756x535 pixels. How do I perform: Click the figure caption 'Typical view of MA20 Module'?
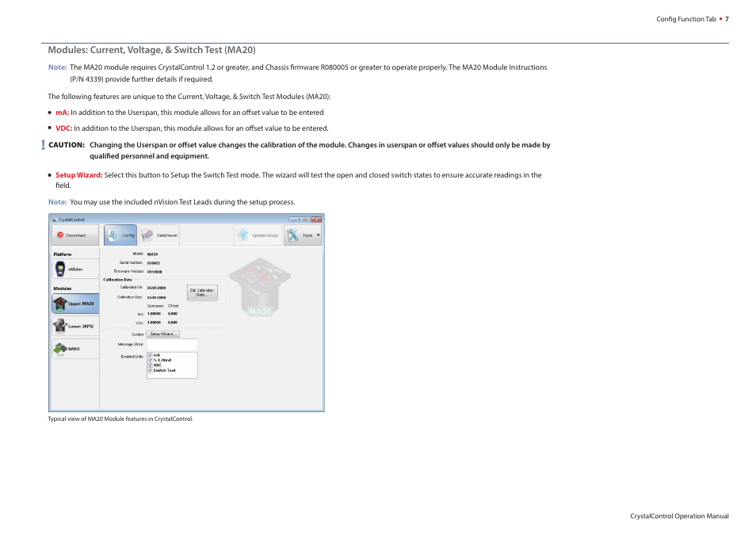(x=120, y=418)
